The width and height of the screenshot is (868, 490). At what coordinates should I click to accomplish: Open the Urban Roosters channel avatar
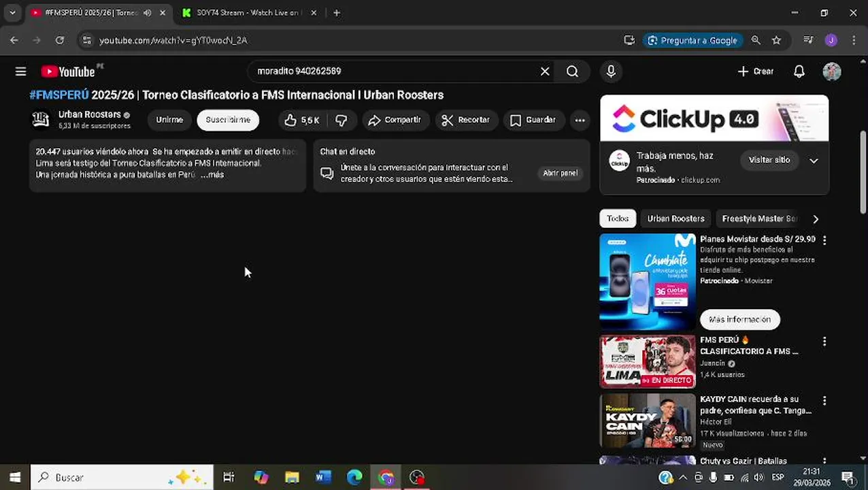pyautogui.click(x=41, y=120)
